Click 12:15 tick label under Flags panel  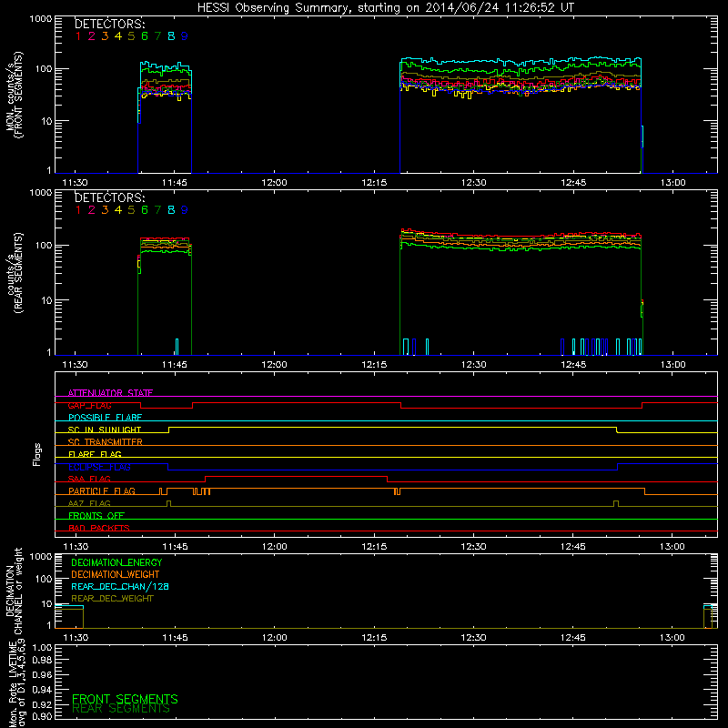374,547
